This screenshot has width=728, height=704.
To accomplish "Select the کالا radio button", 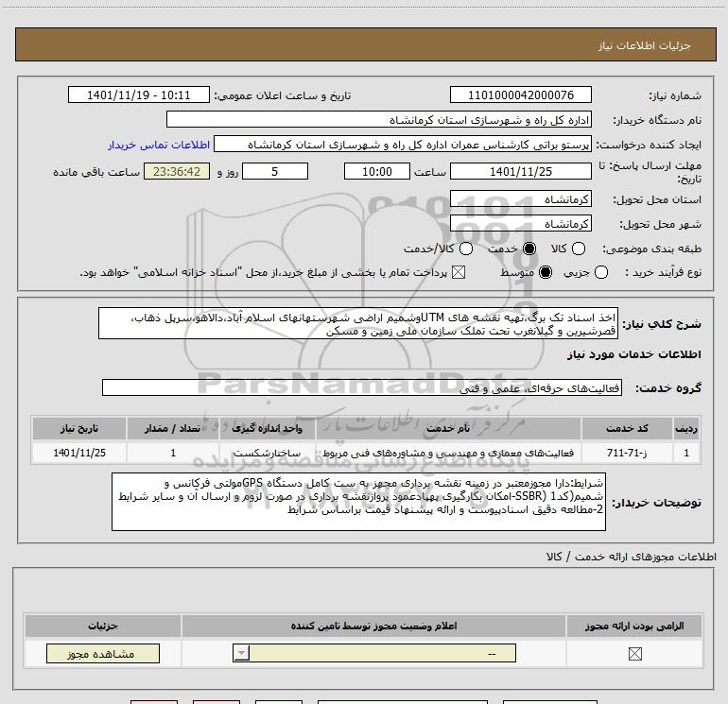I will coord(579,249).
